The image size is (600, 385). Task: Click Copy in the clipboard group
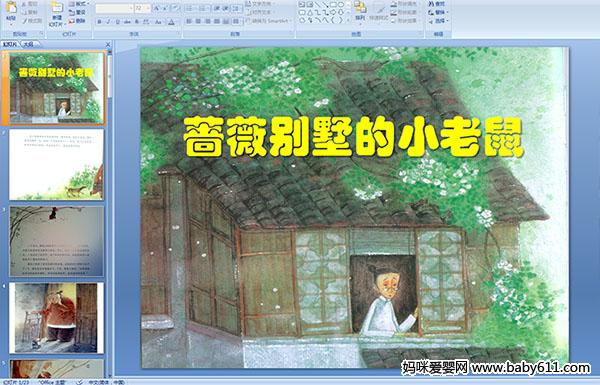click(30, 12)
